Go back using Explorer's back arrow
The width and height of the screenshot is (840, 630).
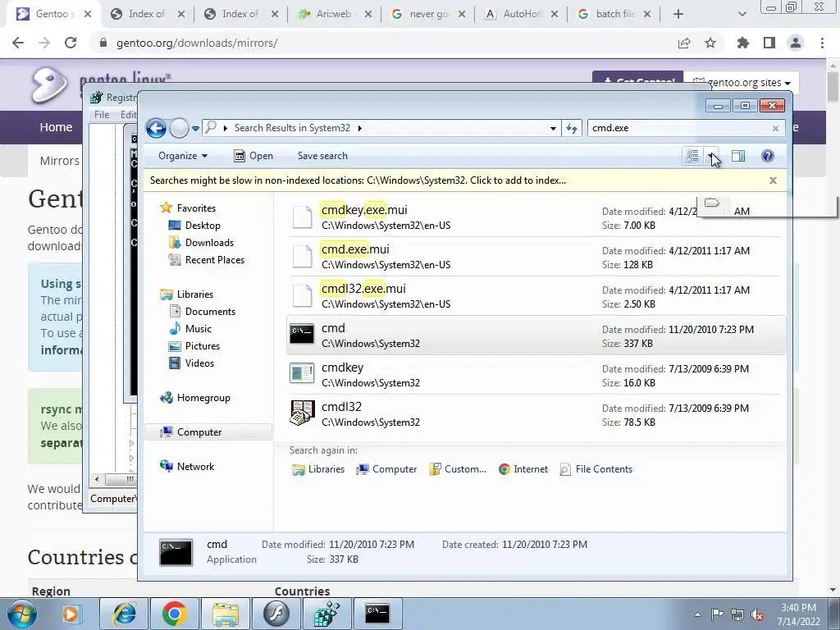(x=156, y=128)
